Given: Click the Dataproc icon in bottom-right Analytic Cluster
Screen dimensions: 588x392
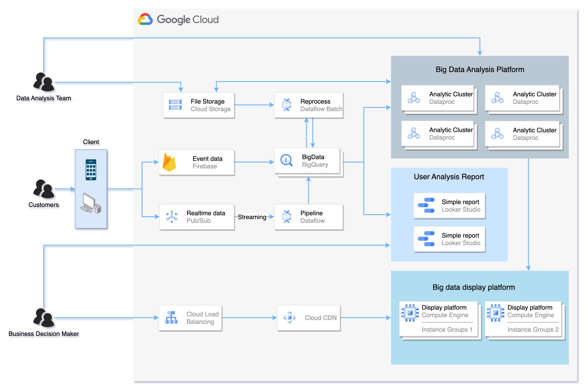Looking at the screenshot, I should click(497, 134).
